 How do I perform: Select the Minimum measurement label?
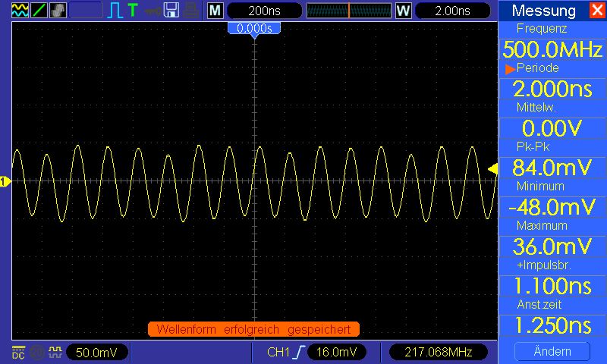click(540, 186)
